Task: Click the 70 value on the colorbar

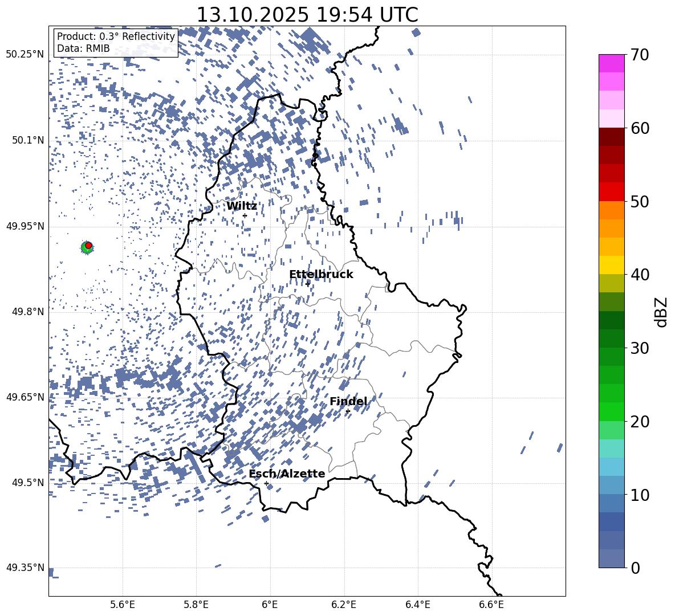Action: [640, 55]
